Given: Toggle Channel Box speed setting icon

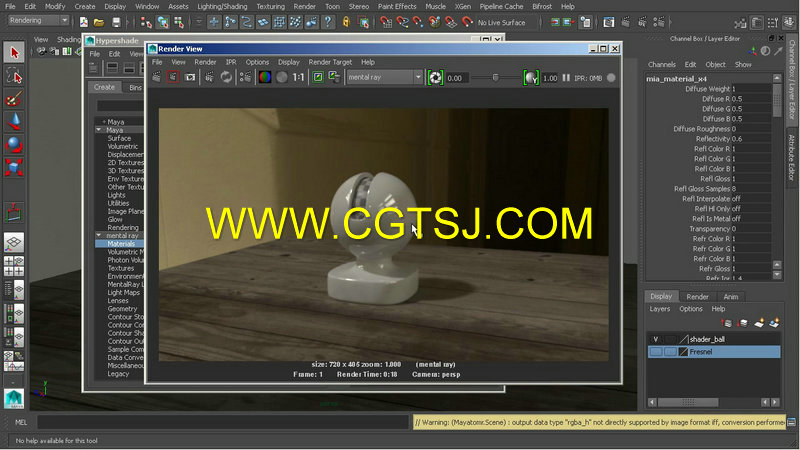Looking at the screenshot, I should click(765, 51).
